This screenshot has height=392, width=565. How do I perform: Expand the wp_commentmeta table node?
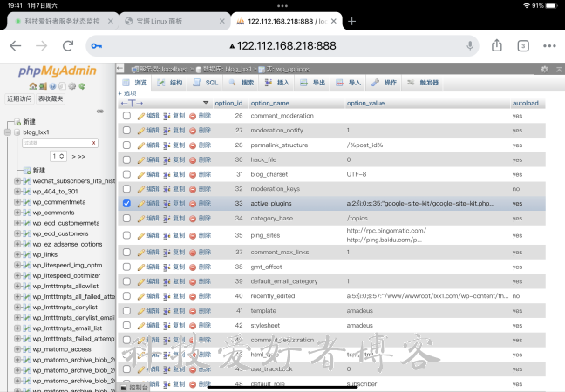click(17, 202)
